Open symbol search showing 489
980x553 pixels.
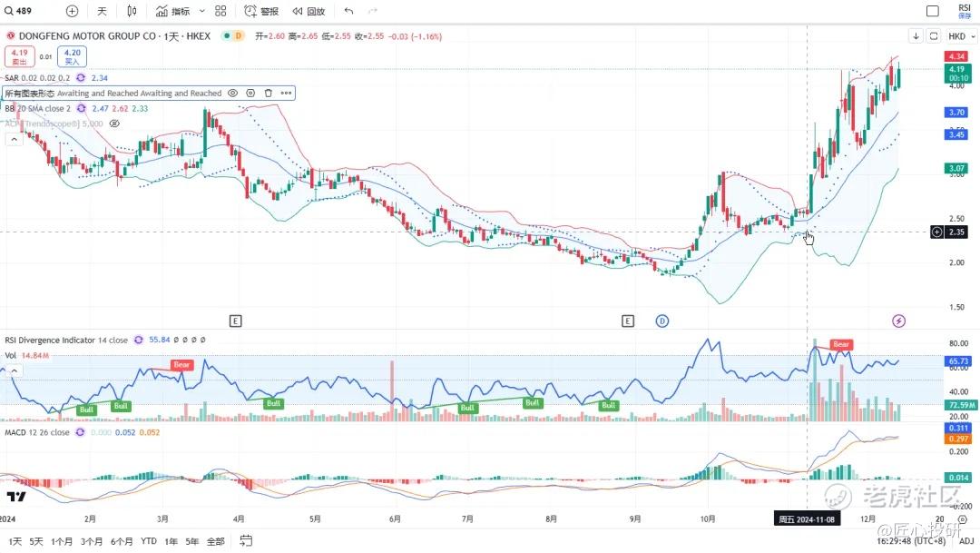pyautogui.click(x=19, y=11)
